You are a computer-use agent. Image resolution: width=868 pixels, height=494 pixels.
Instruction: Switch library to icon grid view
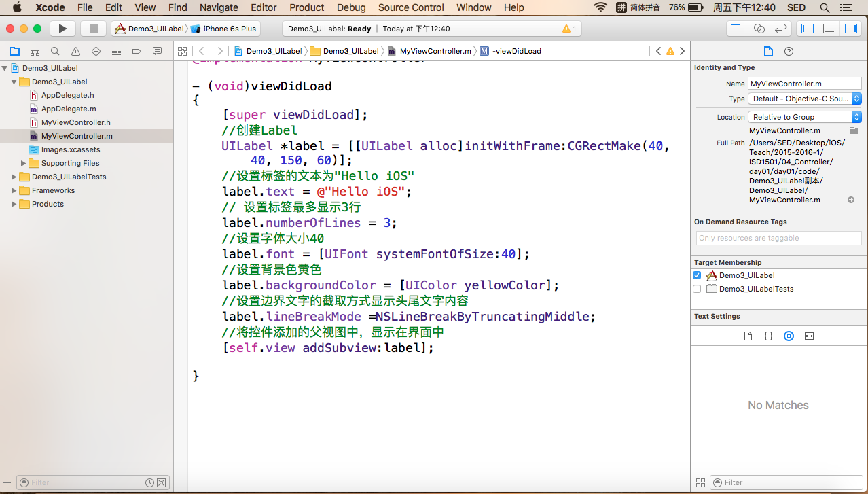pyautogui.click(x=700, y=482)
